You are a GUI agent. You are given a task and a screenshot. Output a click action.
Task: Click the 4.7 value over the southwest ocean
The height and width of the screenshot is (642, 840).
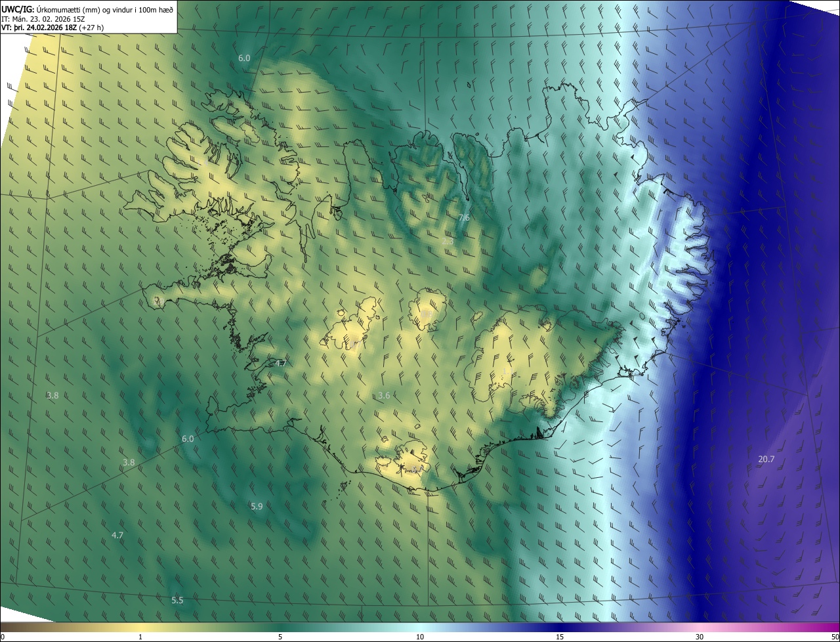tap(117, 535)
